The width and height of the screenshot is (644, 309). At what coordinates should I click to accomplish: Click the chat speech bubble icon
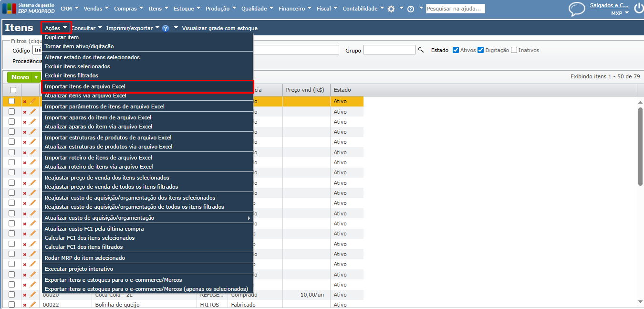point(577,9)
